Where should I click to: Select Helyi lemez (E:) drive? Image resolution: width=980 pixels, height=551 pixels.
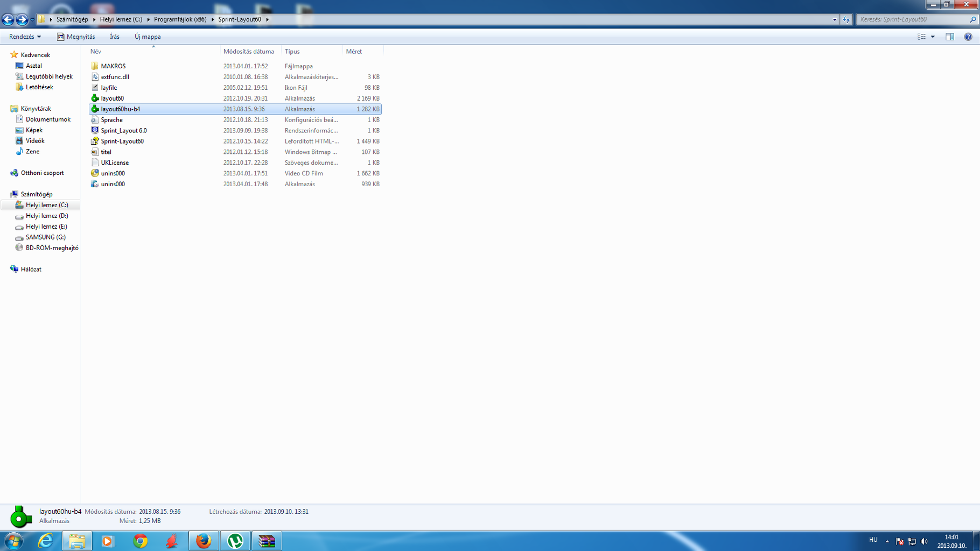click(46, 227)
